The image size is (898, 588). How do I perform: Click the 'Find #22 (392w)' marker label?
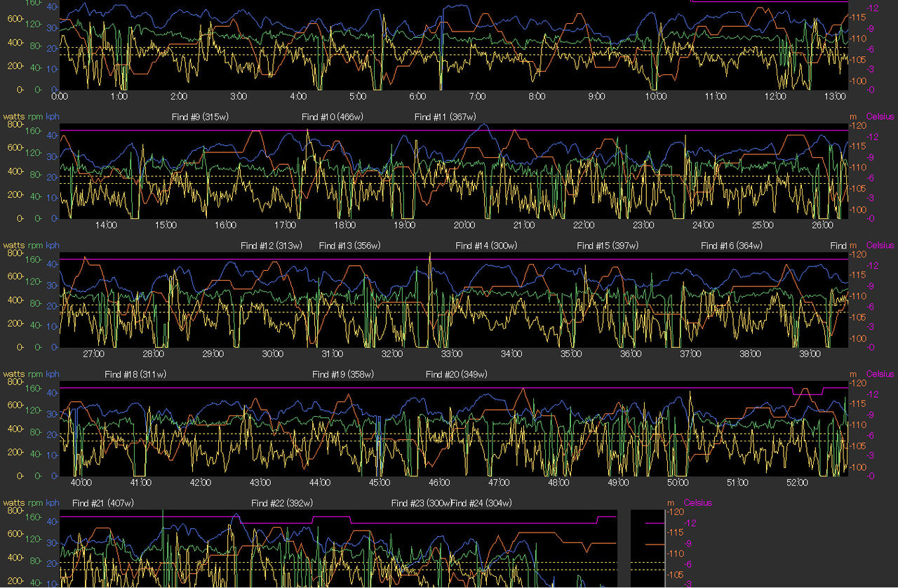[282, 503]
